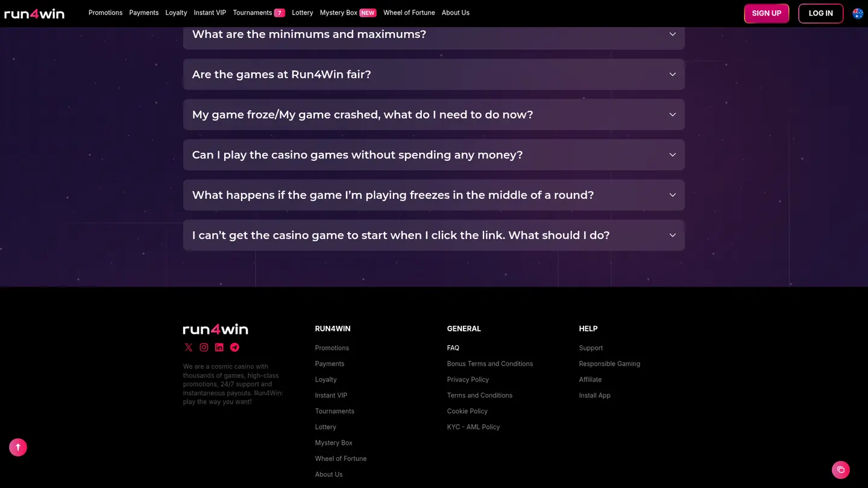Open Payments in the top navigation
Screen dimensions: 868x488
tap(144, 13)
